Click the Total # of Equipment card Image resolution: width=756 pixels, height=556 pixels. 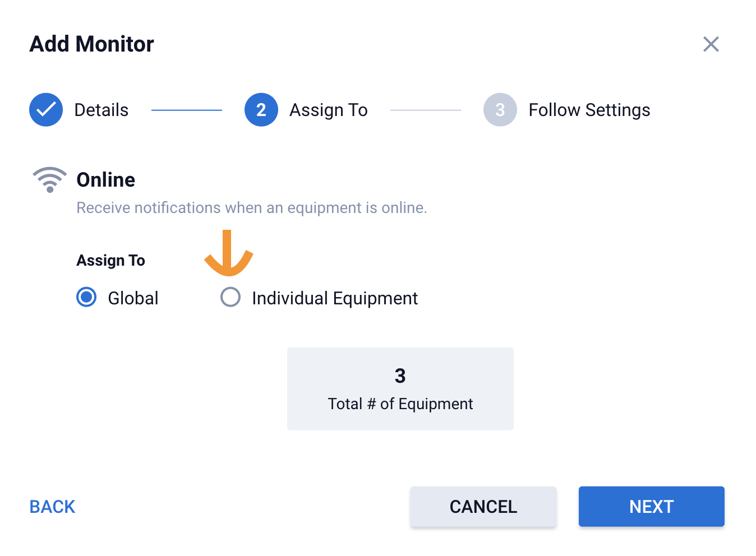click(400, 389)
